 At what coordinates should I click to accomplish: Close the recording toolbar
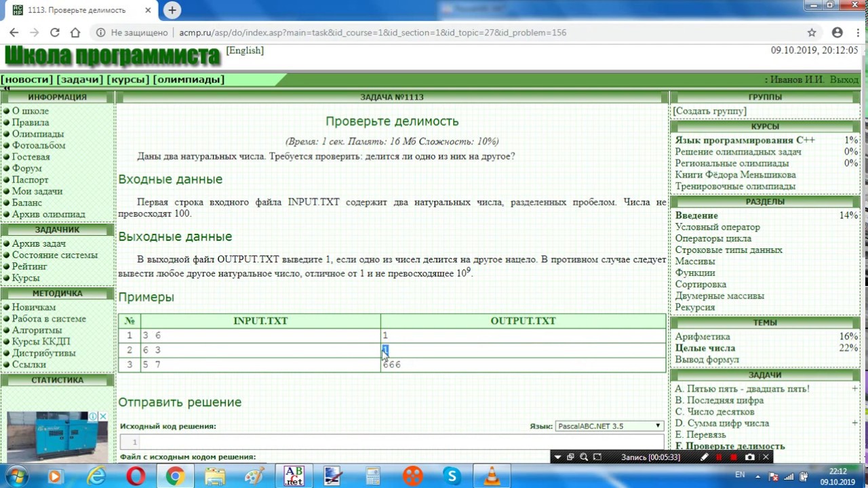[x=766, y=457]
